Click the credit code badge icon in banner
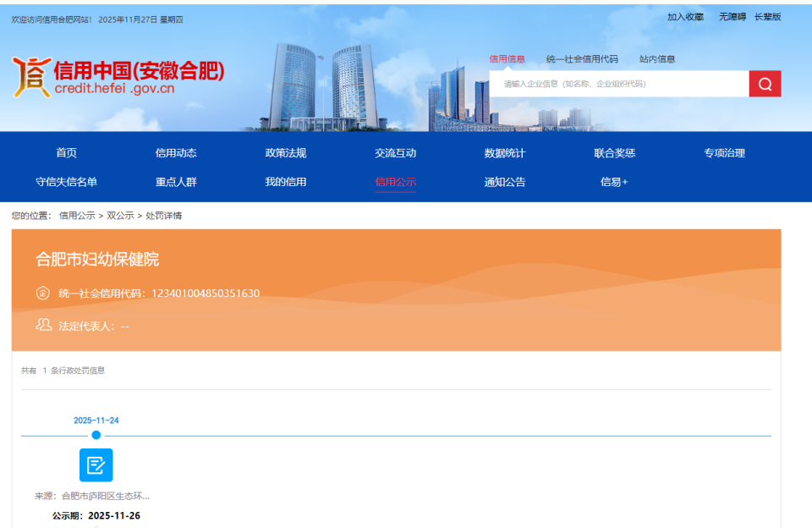 [41, 293]
